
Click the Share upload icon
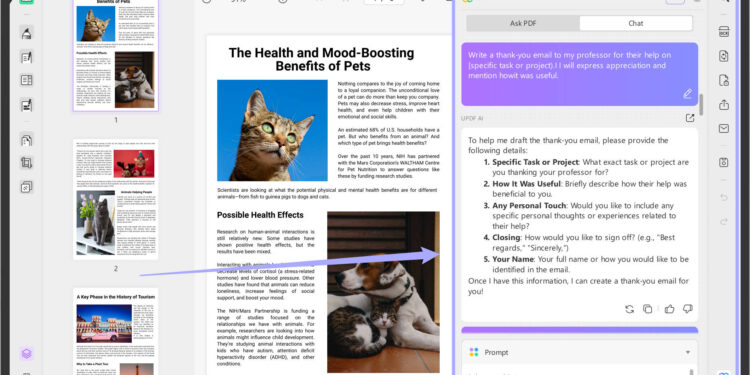(724, 104)
